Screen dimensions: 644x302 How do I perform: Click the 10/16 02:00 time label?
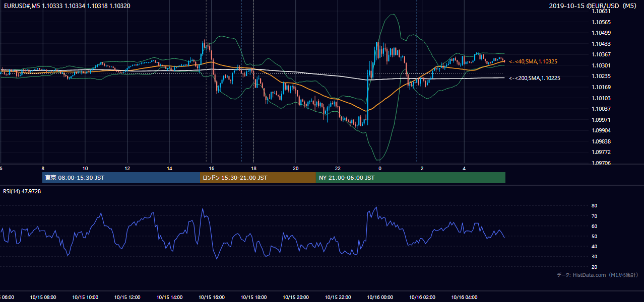(422, 297)
